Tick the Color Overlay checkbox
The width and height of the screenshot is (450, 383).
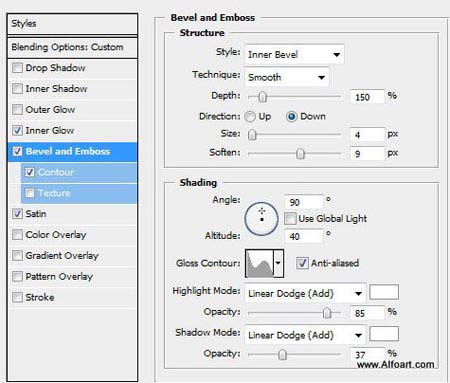tap(17, 235)
